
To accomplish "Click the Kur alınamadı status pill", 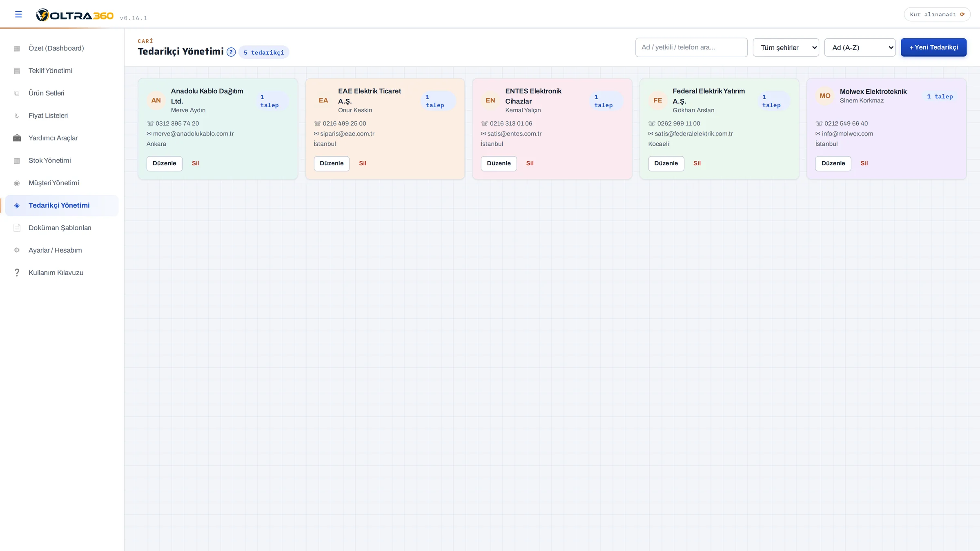I will click(937, 14).
